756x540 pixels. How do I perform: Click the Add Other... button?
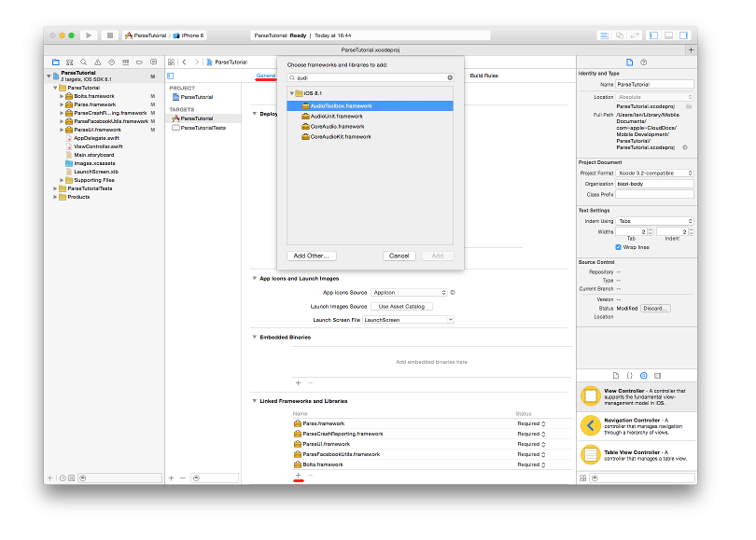[311, 255]
